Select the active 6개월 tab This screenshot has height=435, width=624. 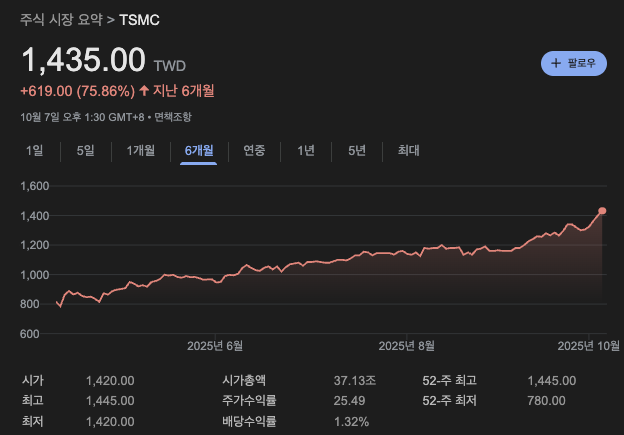click(x=198, y=151)
